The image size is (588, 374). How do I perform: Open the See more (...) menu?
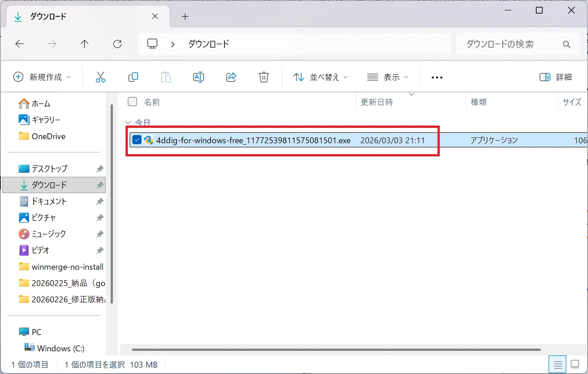click(437, 77)
